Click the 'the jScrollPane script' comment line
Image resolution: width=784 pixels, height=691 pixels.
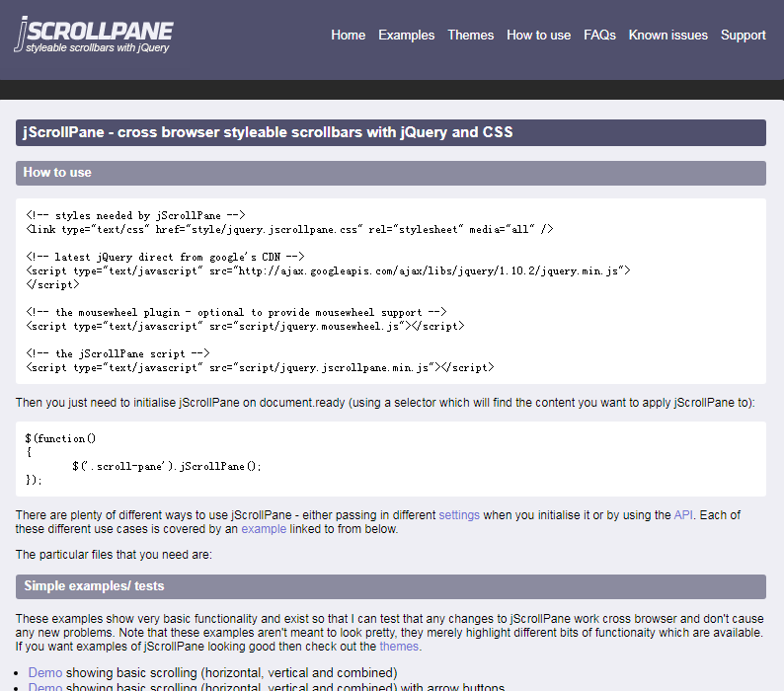[x=118, y=354]
